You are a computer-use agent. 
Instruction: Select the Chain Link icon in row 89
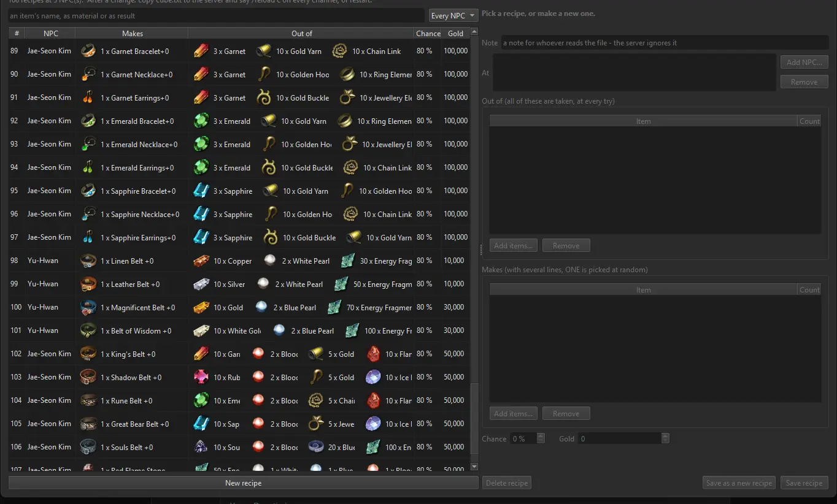[340, 51]
